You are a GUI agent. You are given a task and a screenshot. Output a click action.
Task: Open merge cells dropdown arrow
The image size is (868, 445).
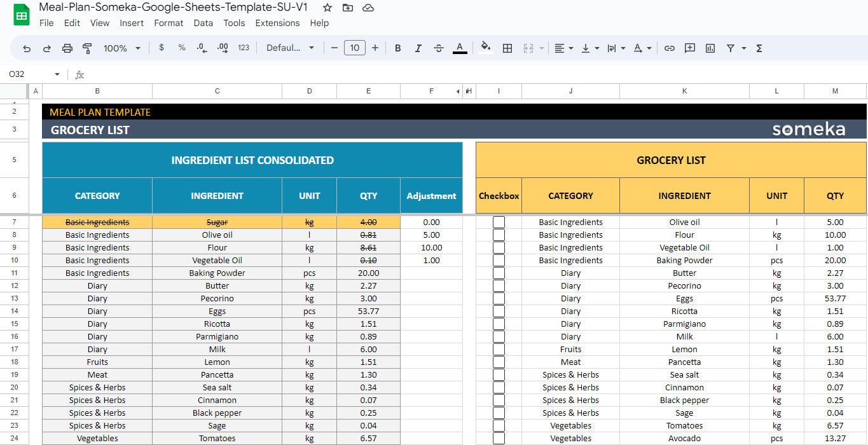pos(542,48)
